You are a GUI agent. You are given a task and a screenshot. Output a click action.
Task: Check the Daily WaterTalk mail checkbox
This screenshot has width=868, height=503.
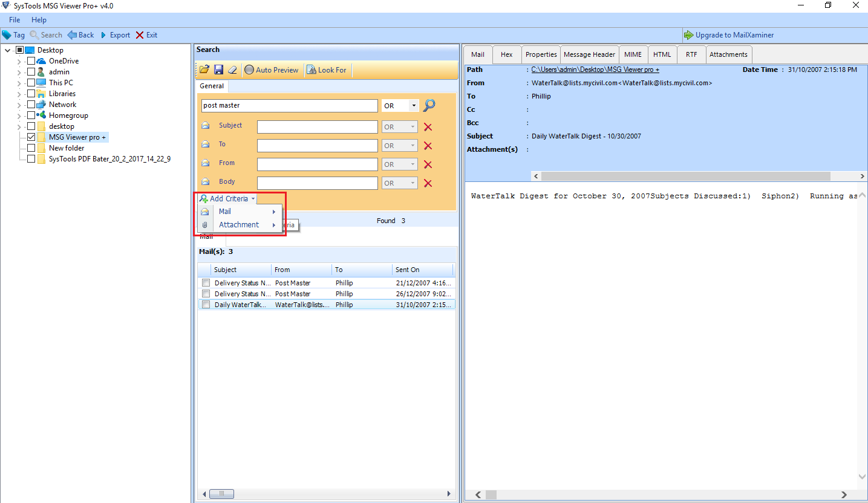click(206, 305)
